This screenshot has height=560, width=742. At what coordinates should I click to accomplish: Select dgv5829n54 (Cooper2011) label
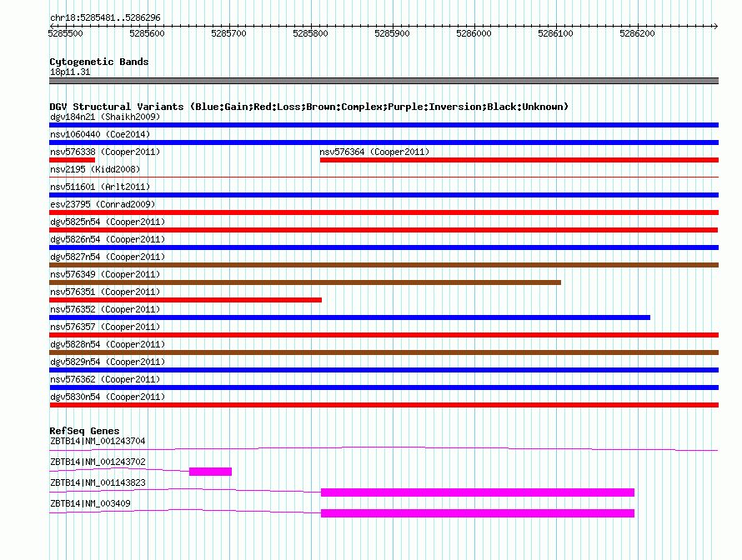click(108, 362)
